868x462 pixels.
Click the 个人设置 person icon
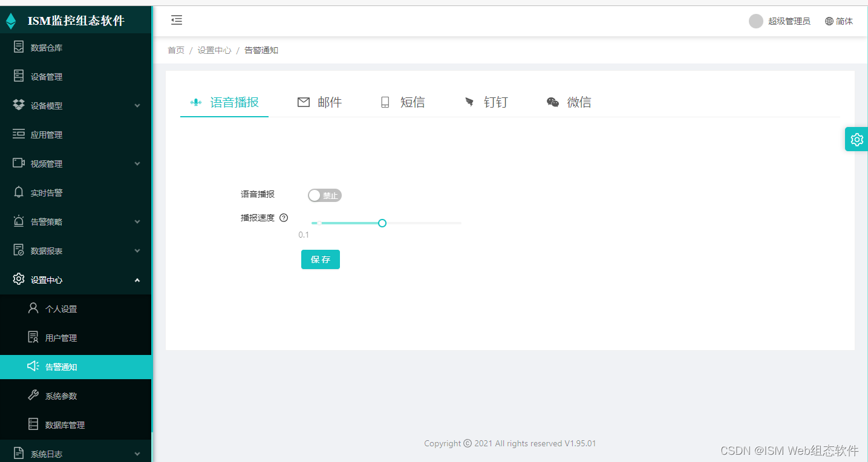(33, 308)
